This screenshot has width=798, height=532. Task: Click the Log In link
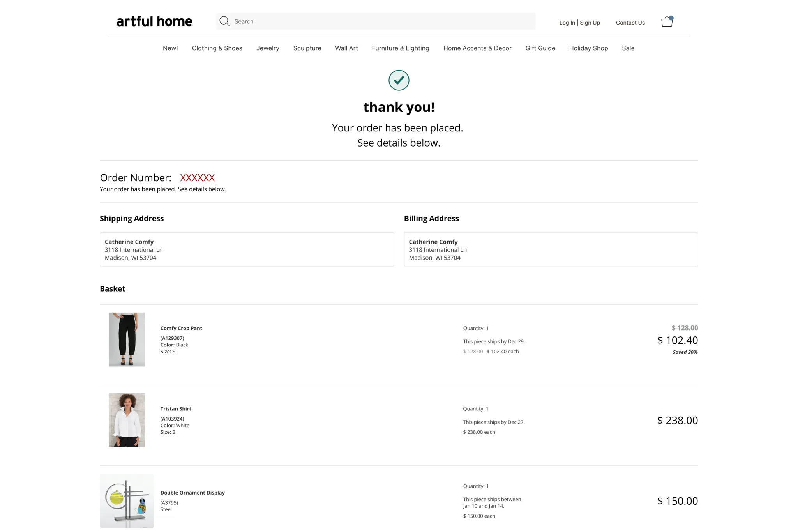coord(567,23)
